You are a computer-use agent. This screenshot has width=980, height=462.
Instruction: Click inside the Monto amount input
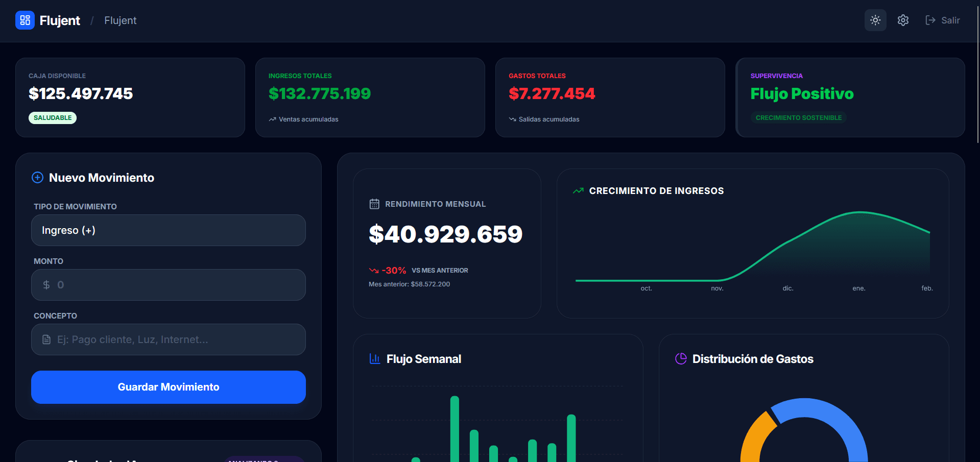[x=169, y=284]
